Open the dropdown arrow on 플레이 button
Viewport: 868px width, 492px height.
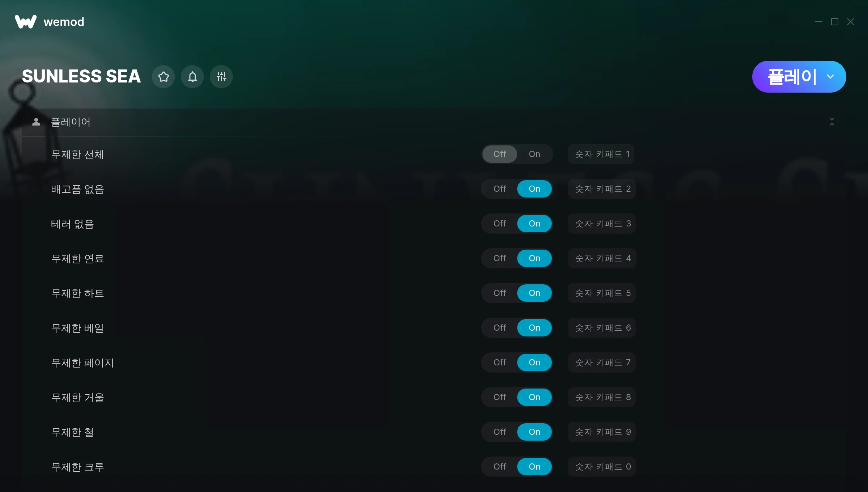[x=830, y=77]
